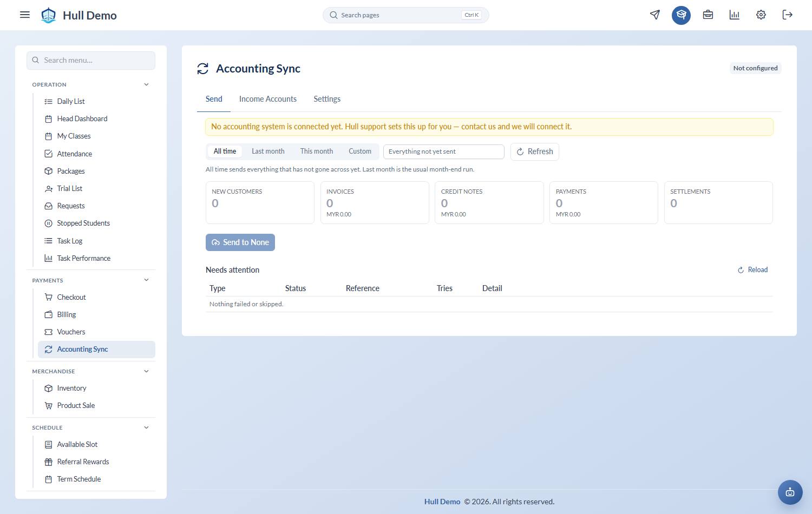Click the Task Performance chart icon

coord(48,258)
